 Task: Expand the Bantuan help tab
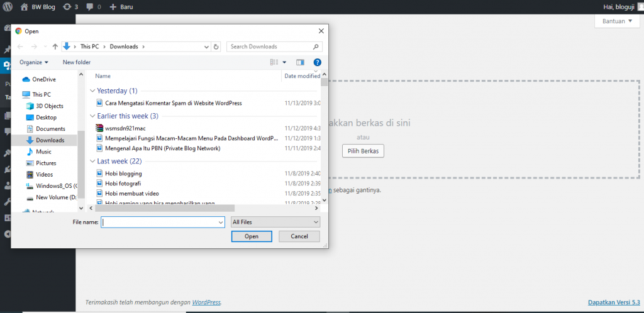coord(616,21)
